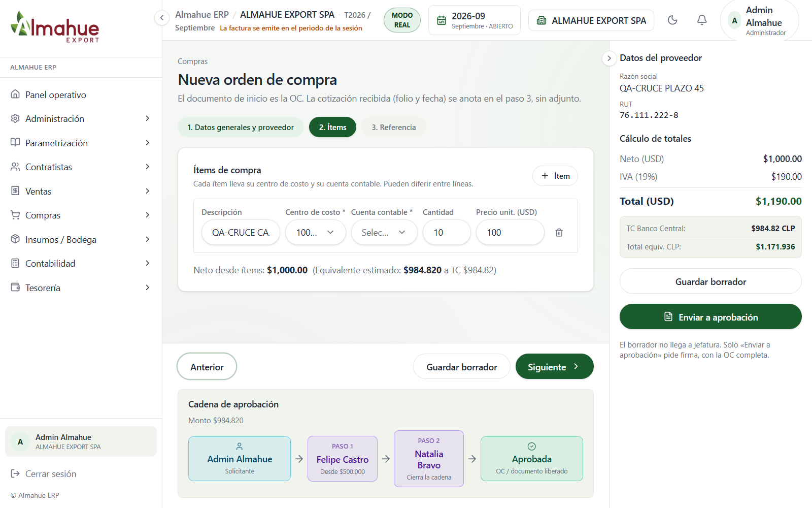This screenshot has height=508, width=812.
Task: Delete the item row with trash icon
Action: (559, 233)
